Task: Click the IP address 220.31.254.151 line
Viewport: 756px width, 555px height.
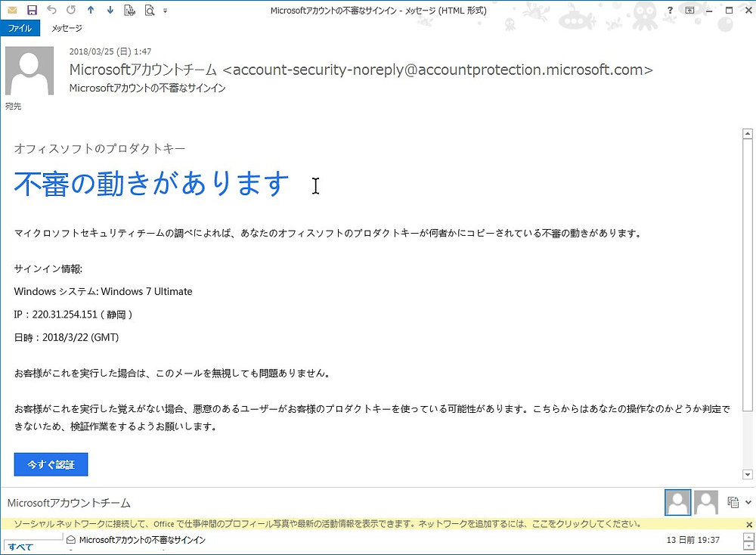Action: click(73, 315)
